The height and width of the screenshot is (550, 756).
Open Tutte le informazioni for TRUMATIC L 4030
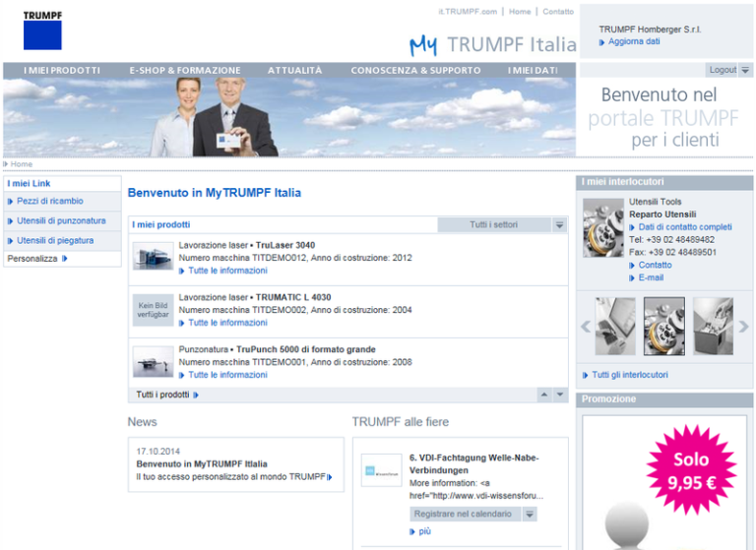pos(227,323)
